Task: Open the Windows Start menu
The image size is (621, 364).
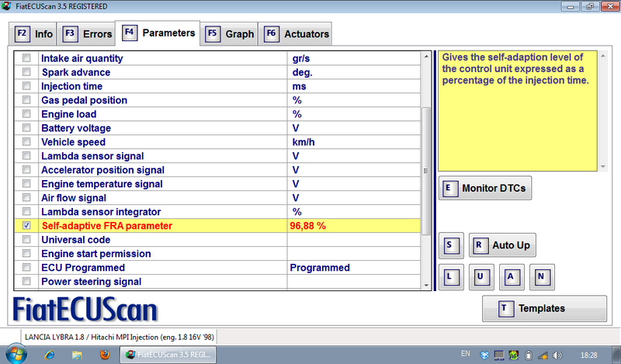Action: click(x=17, y=355)
